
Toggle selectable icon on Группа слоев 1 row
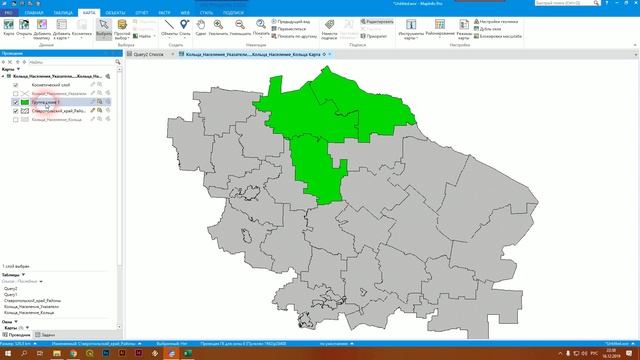(x=100, y=102)
